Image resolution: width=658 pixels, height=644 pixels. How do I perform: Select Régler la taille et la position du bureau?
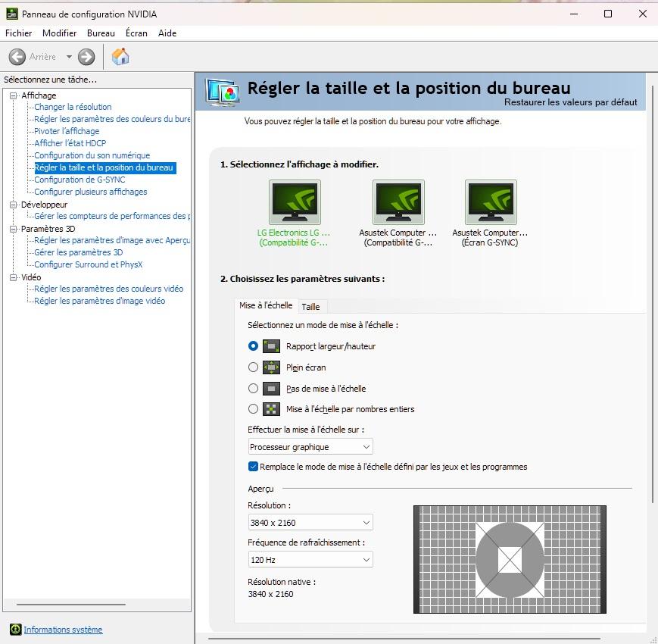[104, 167]
